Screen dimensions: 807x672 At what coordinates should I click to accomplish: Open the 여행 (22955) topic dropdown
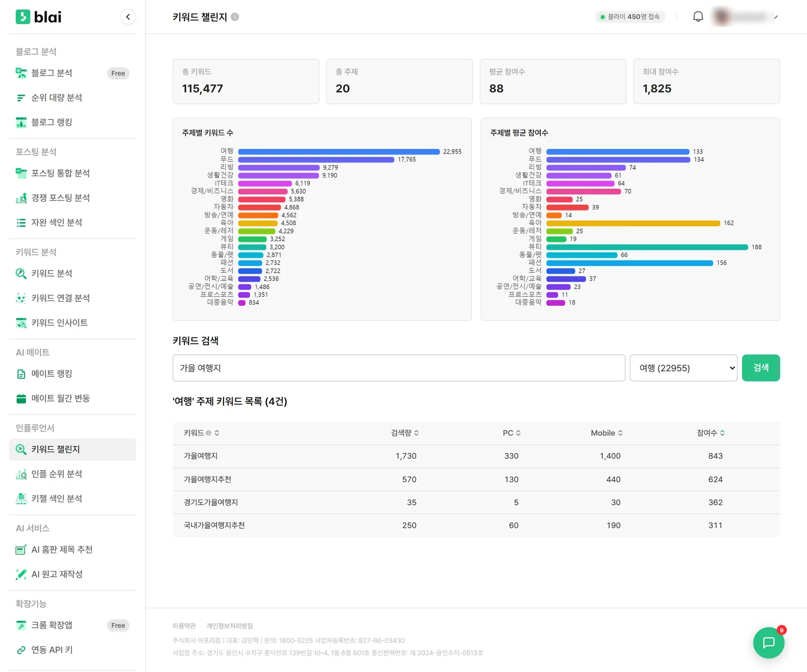(x=683, y=368)
